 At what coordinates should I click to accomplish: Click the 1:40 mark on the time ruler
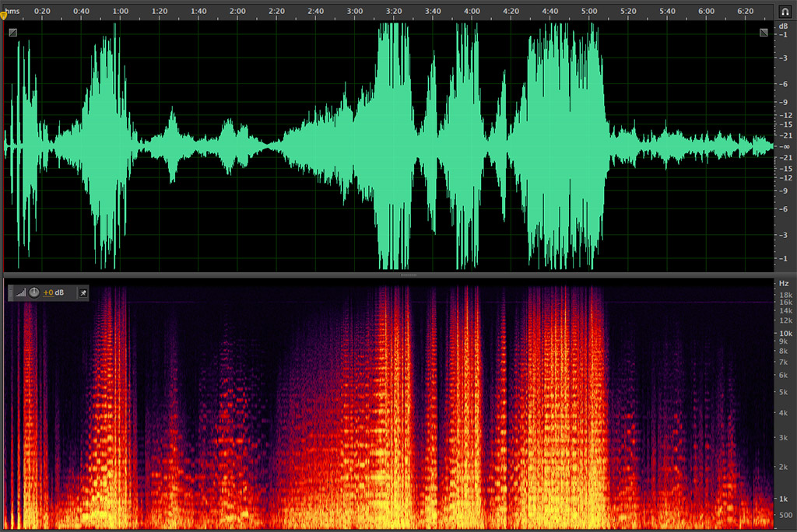(x=198, y=11)
